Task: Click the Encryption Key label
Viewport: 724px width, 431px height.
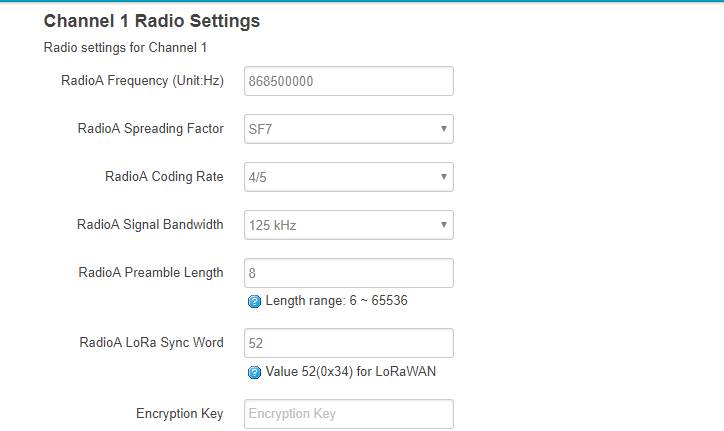Action: click(180, 413)
